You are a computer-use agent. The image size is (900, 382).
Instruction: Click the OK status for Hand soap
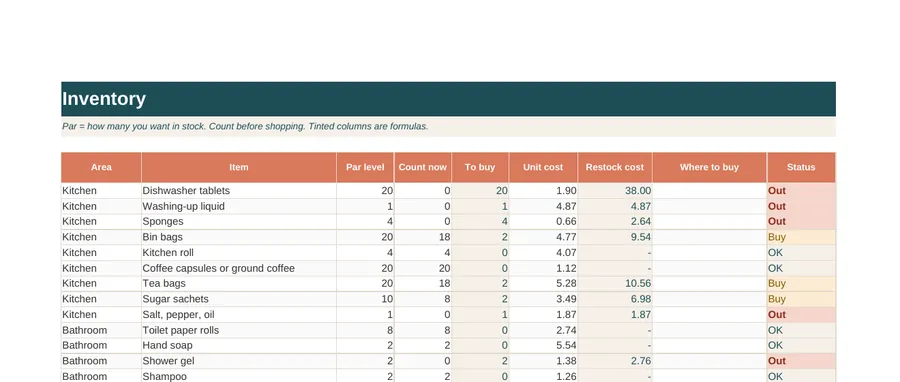tap(801, 345)
